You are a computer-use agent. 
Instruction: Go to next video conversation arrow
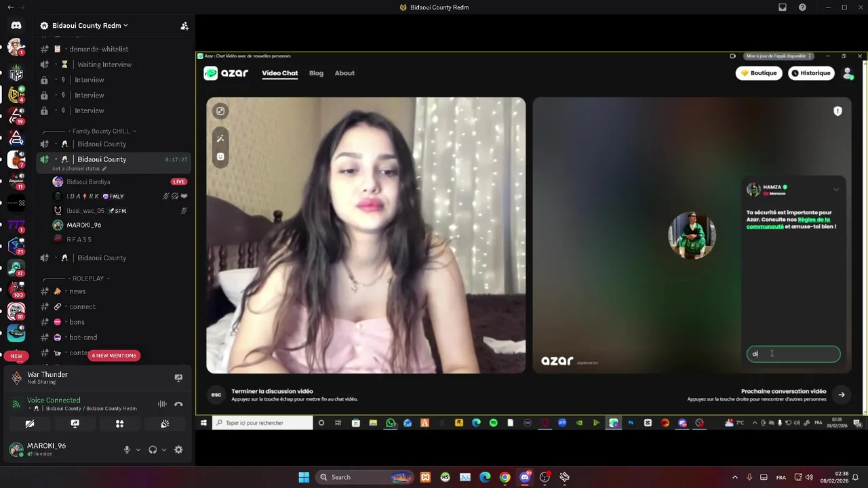click(x=842, y=394)
